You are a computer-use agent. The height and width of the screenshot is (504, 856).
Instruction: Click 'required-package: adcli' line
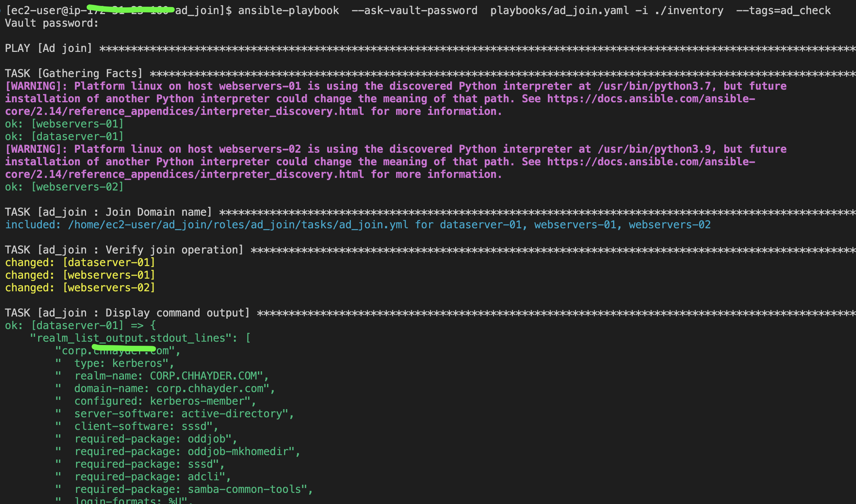click(x=143, y=477)
